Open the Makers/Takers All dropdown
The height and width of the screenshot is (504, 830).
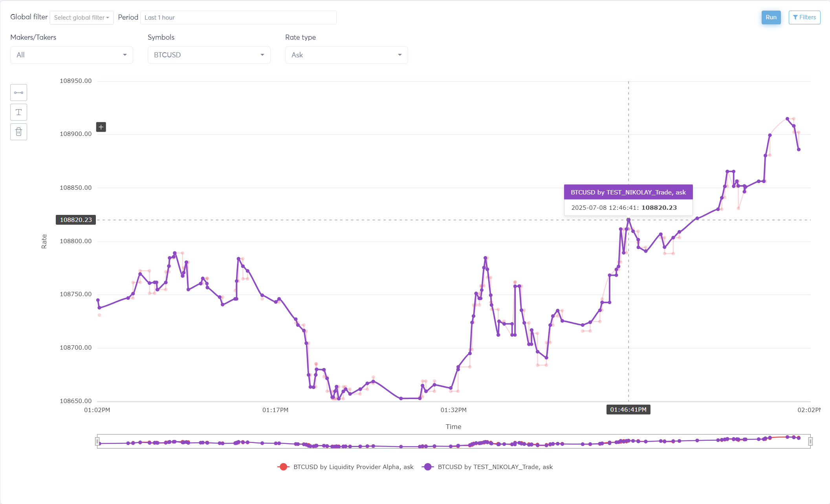(x=71, y=55)
